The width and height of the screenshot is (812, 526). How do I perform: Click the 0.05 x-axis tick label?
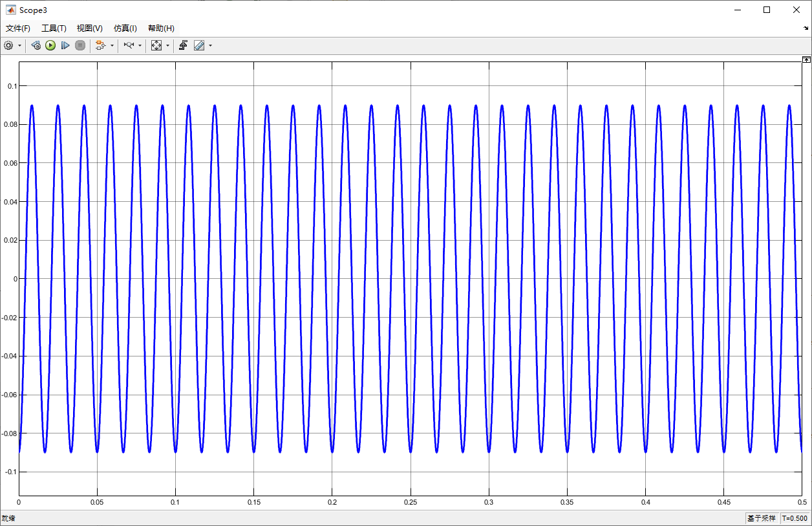click(x=97, y=502)
